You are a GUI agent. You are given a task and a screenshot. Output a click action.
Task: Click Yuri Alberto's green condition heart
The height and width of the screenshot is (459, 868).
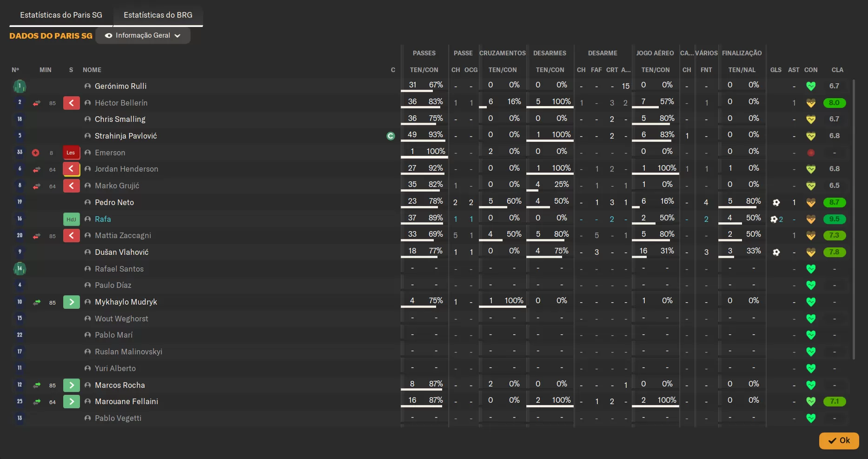click(811, 368)
